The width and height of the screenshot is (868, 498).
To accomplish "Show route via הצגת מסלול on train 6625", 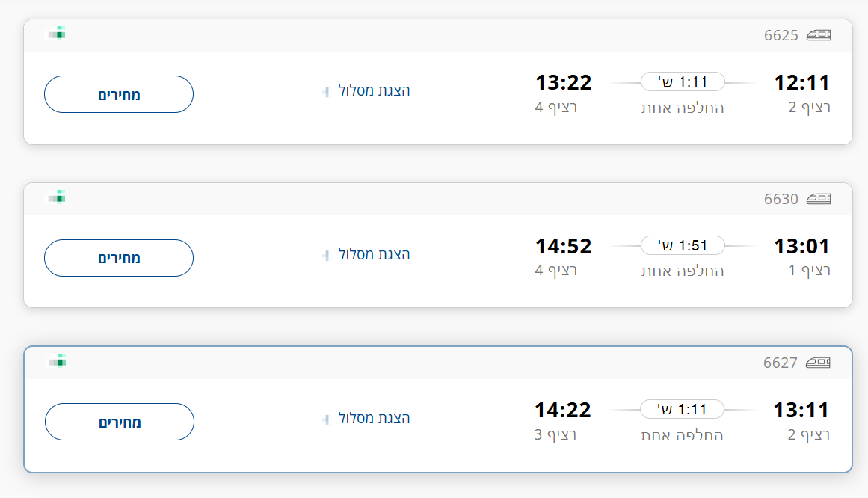I will coord(374,90).
